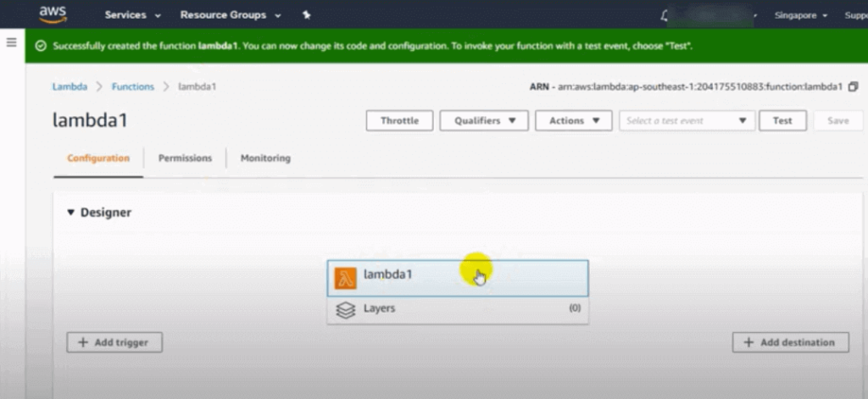Go to Lambda breadcrumb link
Image resolution: width=868 pixels, height=399 pixels.
point(70,87)
